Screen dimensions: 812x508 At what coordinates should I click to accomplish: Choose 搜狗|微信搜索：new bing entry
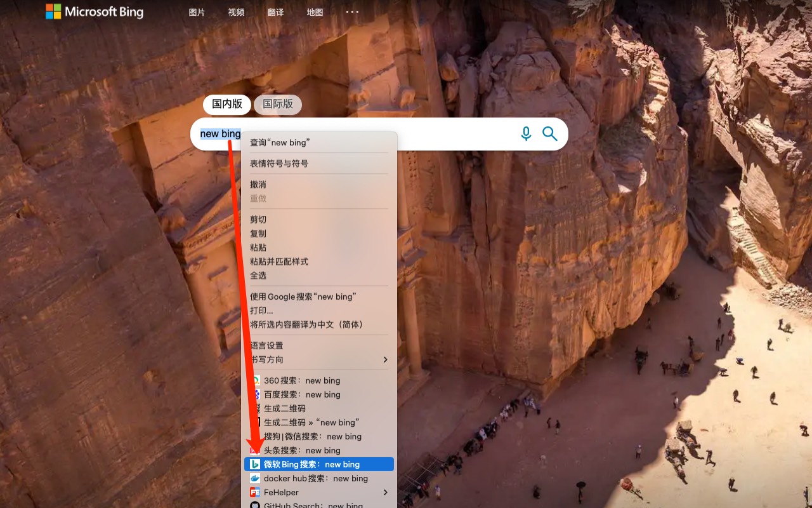tap(319, 436)
